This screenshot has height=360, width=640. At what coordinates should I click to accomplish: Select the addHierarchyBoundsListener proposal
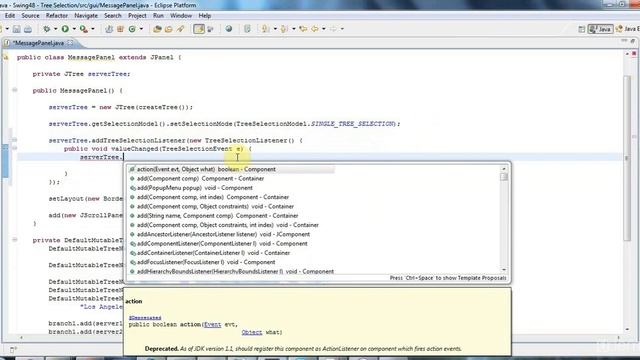click(313, 271)
